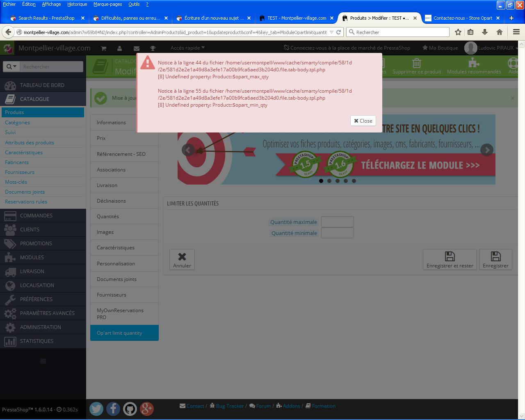Open the bookmarks list icon in the toolbar
Image resolution: width=525 pixels, height=420 pixels.
(471, 32)
